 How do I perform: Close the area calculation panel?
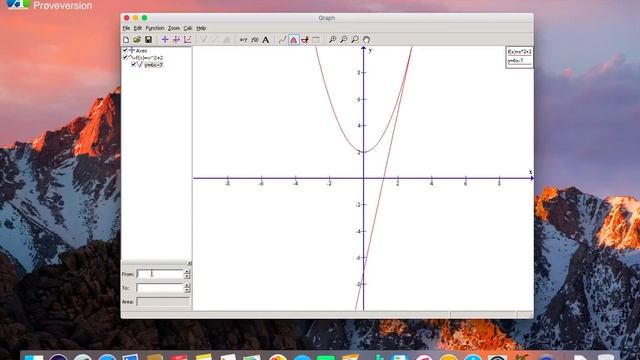189,263
